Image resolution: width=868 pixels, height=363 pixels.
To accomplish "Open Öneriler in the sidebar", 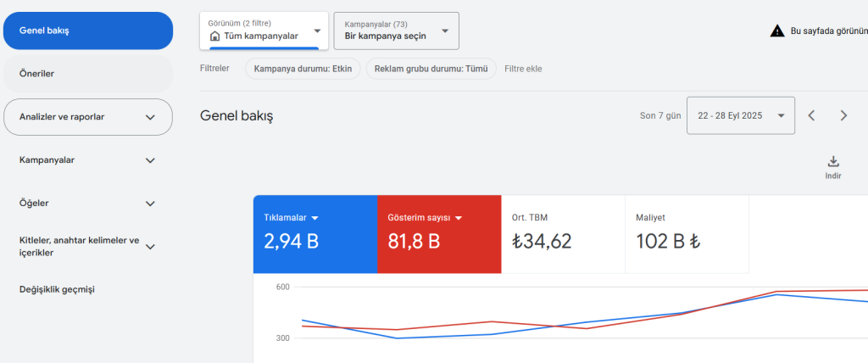I will coord(88,74).
